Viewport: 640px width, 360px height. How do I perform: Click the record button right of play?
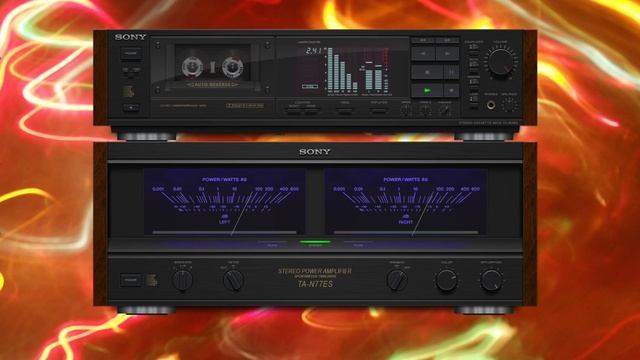pyautogui.click(x=451, y=90)
